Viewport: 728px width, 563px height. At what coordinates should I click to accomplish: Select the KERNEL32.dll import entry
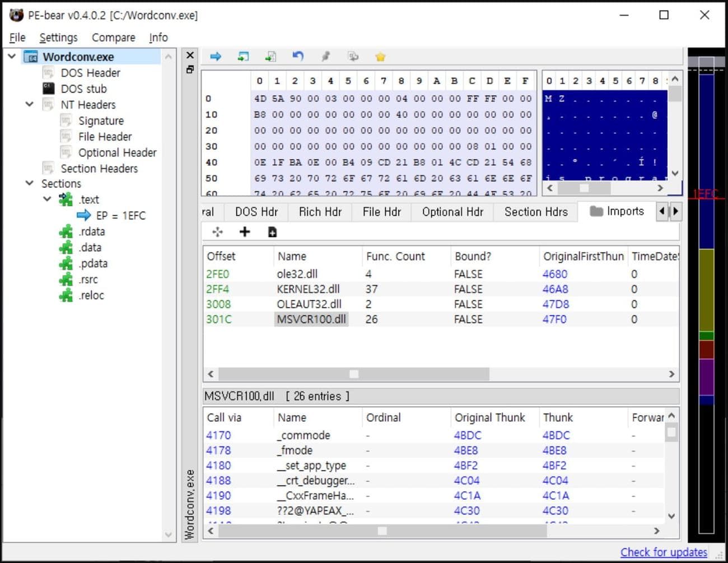[x=310, y=289]
